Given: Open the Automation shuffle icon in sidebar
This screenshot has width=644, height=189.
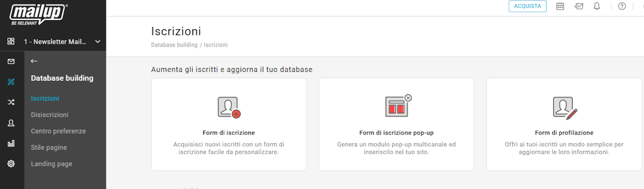Looking at the screenshot, I should coord(11,102).
